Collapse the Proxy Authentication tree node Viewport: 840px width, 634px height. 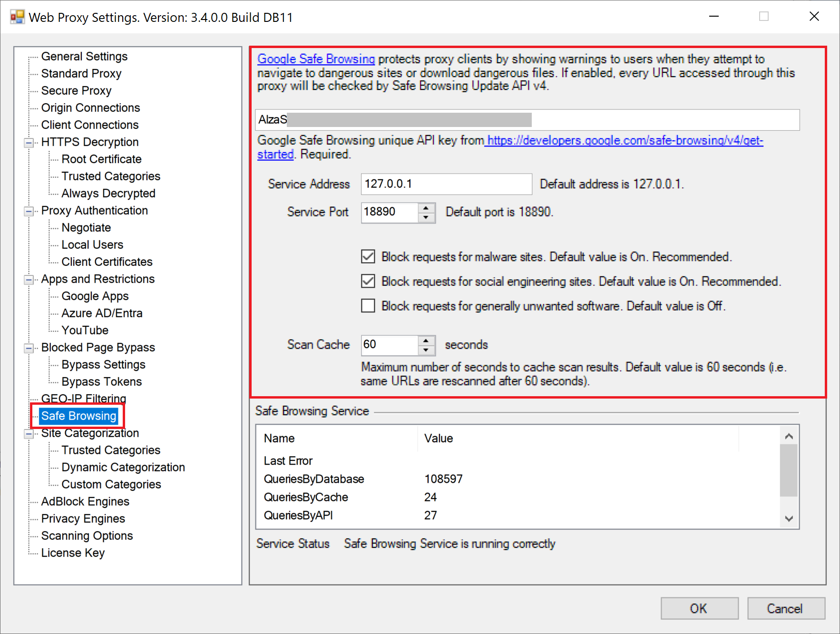29,211
